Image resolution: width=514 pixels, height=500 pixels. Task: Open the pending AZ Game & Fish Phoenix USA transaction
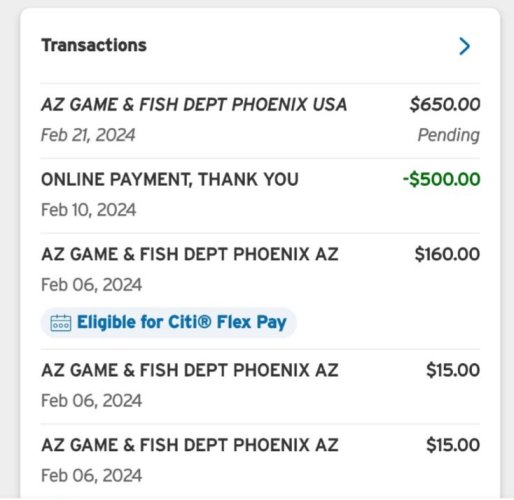260,120
